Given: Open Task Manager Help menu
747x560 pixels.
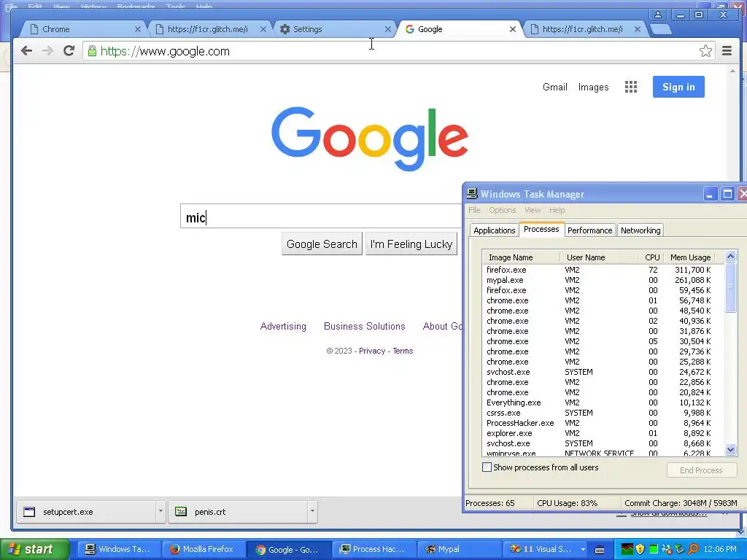Looking at the screenshot, I should pos(557,210).
